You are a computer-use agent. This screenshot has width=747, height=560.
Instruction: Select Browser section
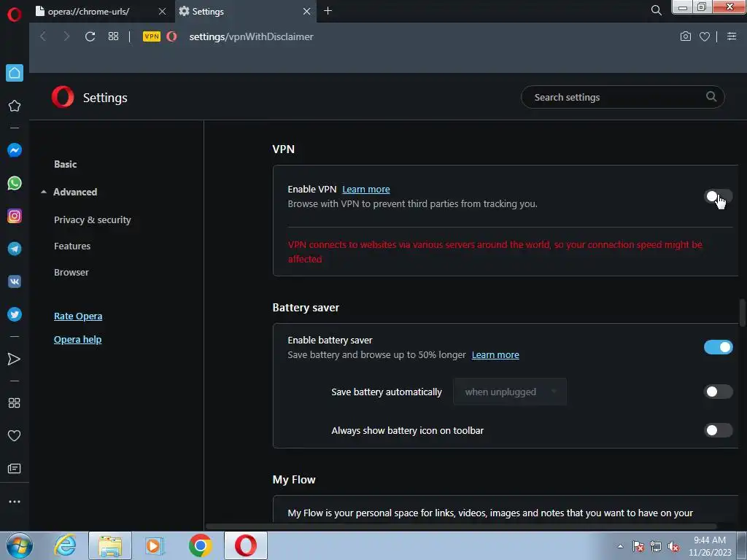point(71,273)
